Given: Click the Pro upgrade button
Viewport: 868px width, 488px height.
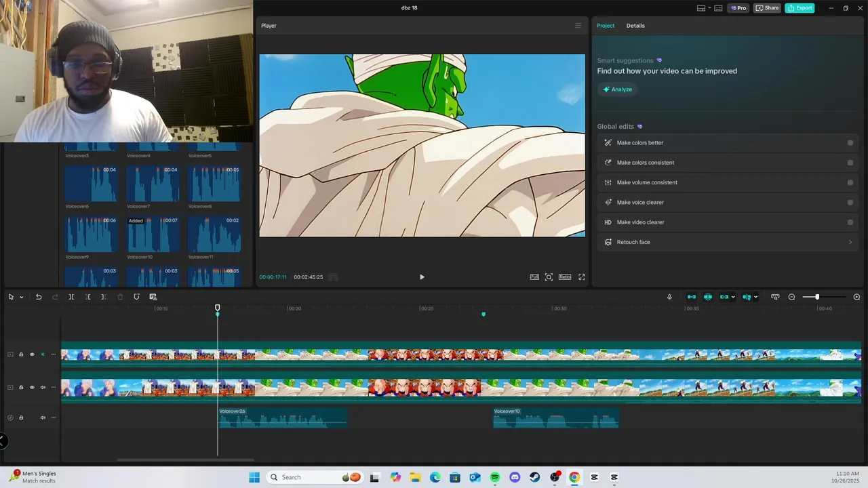Looking at the screenshot, I should tap(738, 8).
